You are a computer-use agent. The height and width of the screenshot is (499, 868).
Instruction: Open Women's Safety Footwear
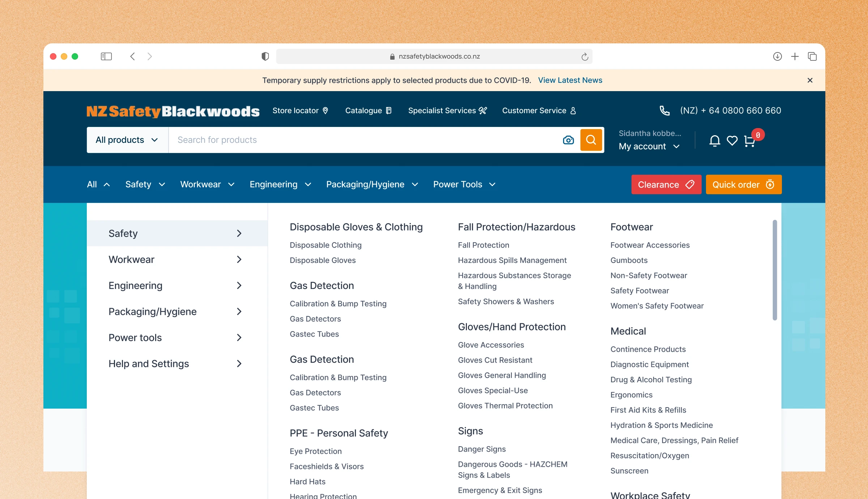click(657, 306)
